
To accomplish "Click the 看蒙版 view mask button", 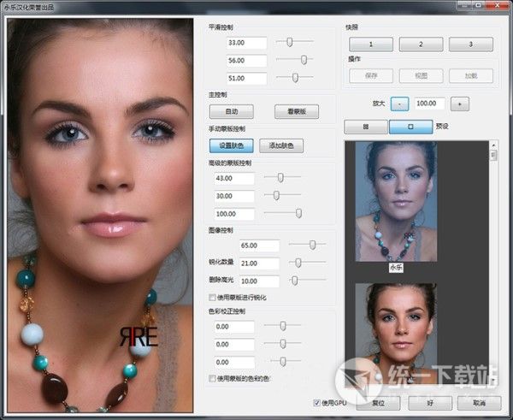I will tap(296, 111).
